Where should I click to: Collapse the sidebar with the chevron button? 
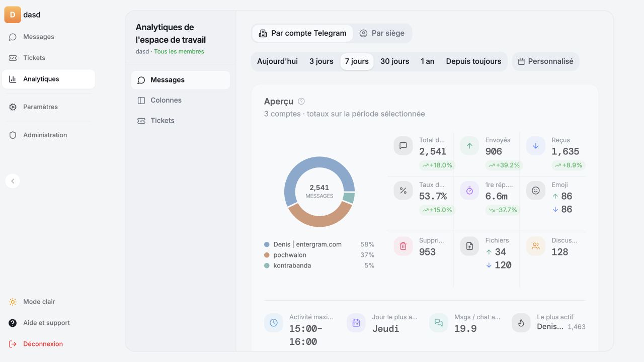pos(13,181)
